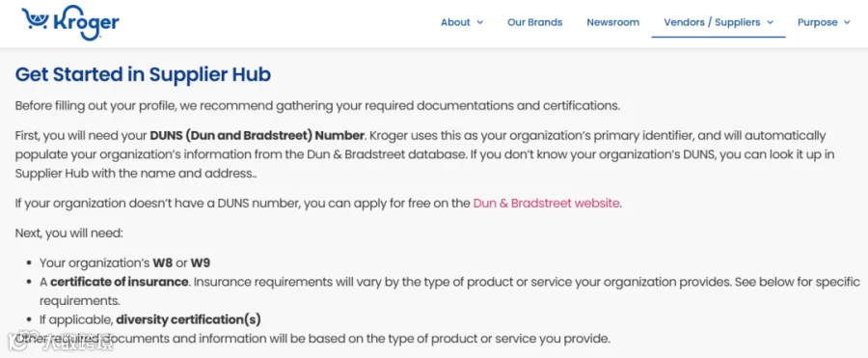Open the Newsroom link in the navigation
Screen dimensions: 868x358
point(612,23)
